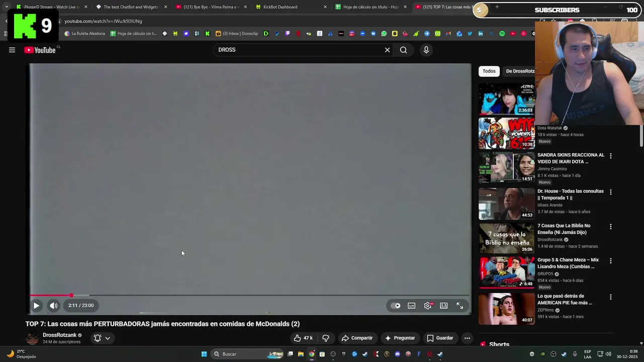Viewport: 644px width, 362px height.
Task: Open the Inbox Donoclip bookmark
Action: (x=236, y=34)
